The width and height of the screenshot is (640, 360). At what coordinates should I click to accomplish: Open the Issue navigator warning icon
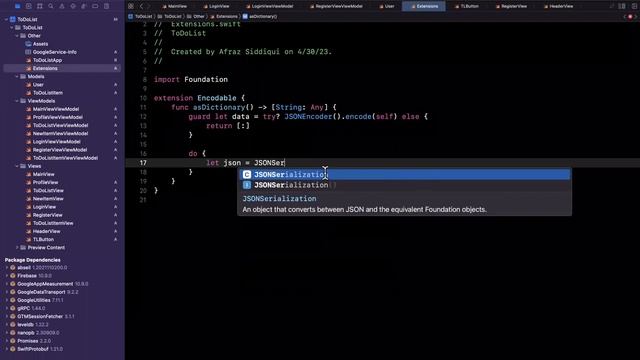pos(62,6)
